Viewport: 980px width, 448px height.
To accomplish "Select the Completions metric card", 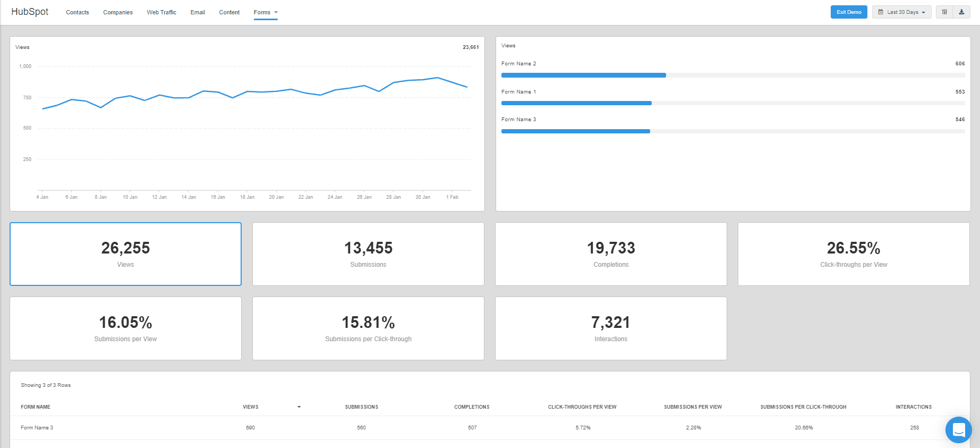I will pos(611,254).
